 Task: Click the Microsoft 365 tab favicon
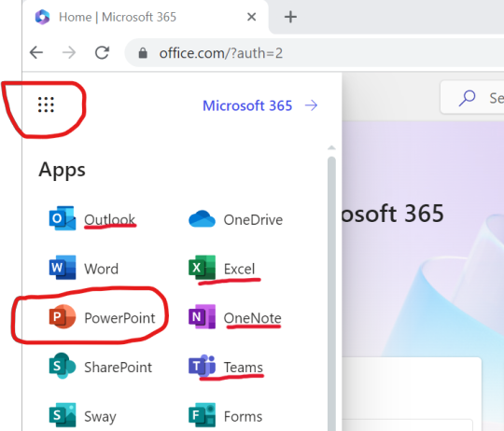[42, 17]
